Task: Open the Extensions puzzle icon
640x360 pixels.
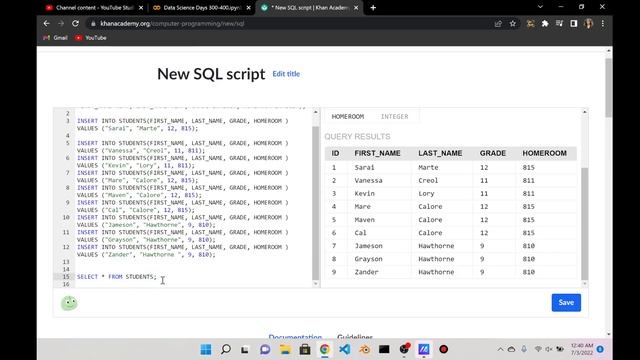Action: (x=545, y=24)
